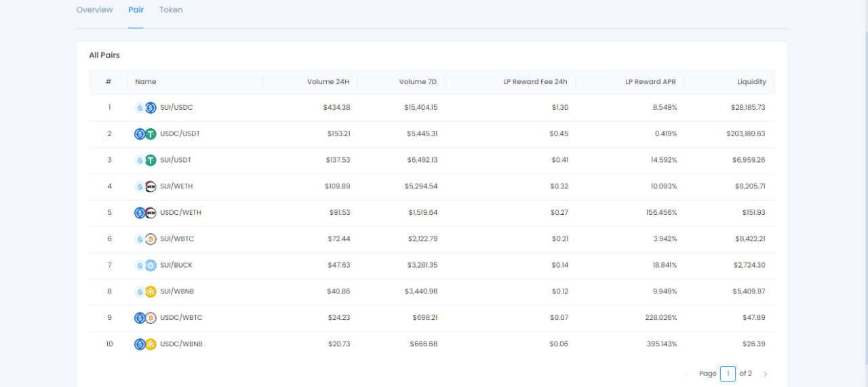Image resolution: width=868 pixels, height=387 pixels.
Task: Sort by the Volume 24H column header
Action: point(328,82)
